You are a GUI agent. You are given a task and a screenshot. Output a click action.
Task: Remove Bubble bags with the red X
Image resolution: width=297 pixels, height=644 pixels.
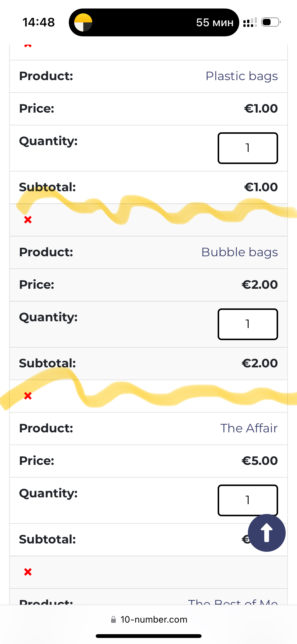pyautogui.click(x=28, y=220)
